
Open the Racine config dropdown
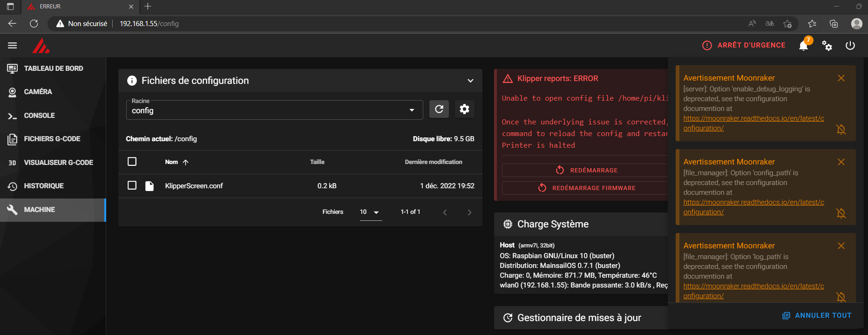[274, 110]
